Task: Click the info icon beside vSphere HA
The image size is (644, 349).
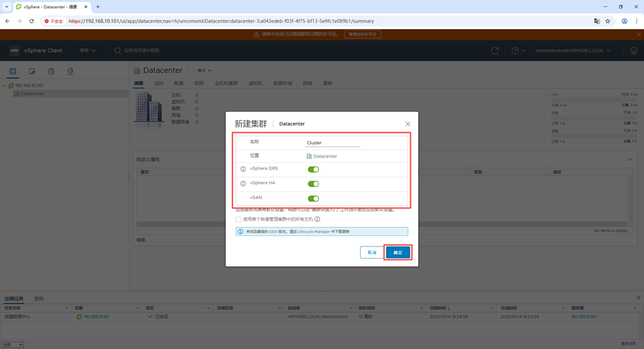Action: [x=243, y=184]
